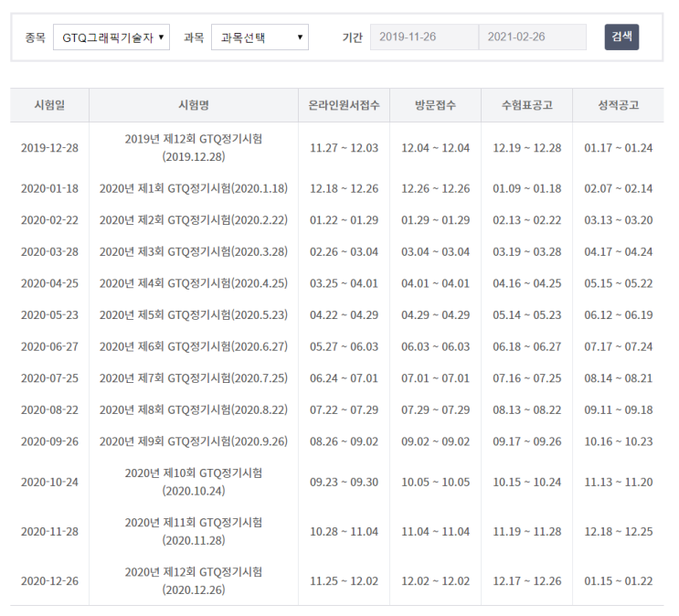Click the 기간 period label
The height and width of the screenshot is (616, 679).
(352, 37)
